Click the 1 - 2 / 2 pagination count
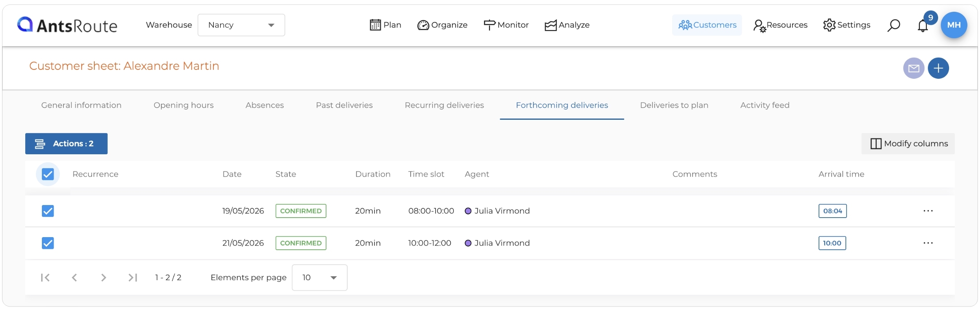 tap(168, 278)
